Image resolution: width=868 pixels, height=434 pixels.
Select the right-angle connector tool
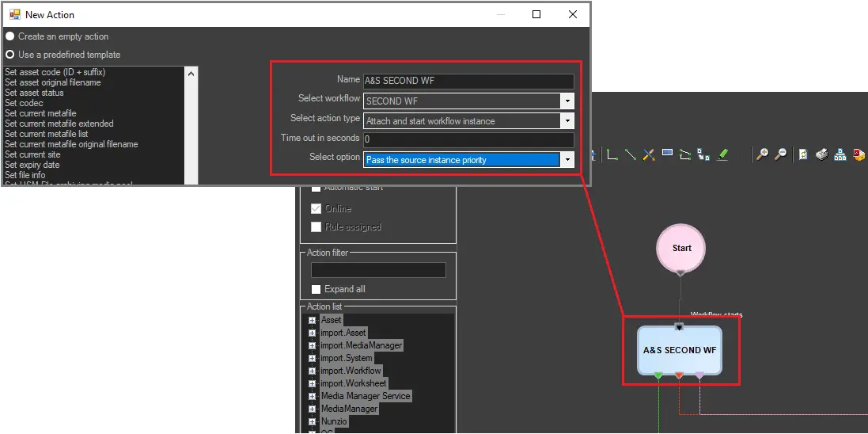[612, 155]
